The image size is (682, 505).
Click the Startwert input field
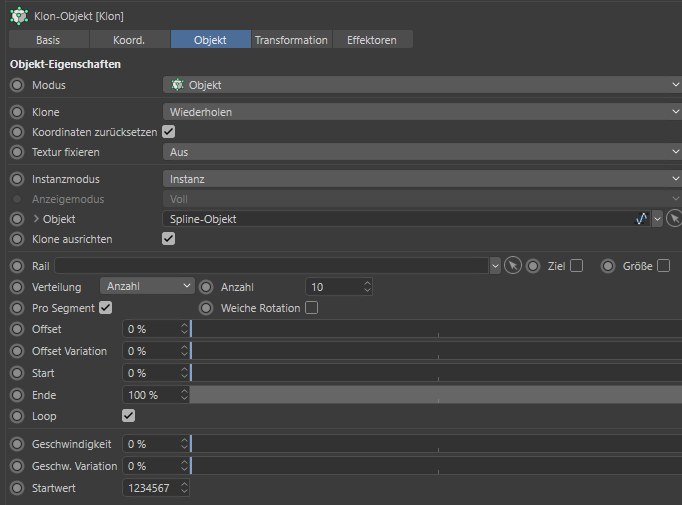point(150,488)
